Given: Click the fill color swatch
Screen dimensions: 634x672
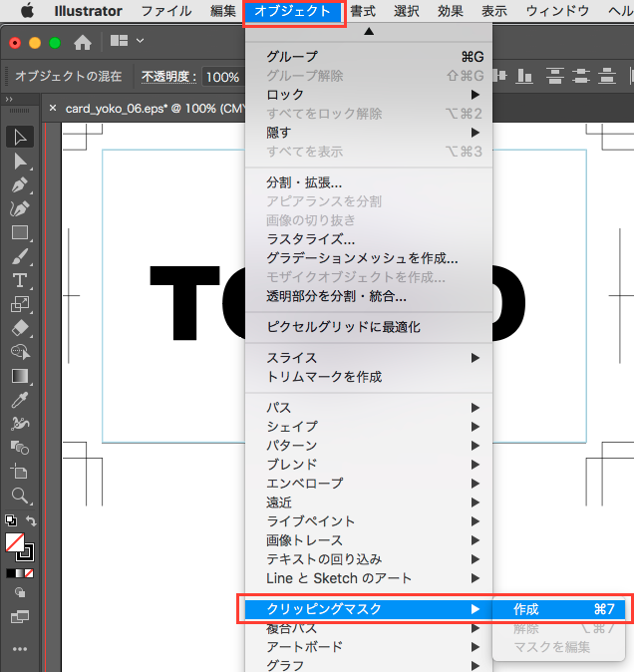Looking at the screenshot, I should point(14,542).
